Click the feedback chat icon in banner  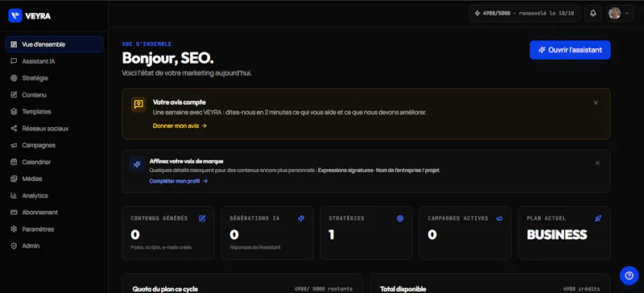coord(138,105)
